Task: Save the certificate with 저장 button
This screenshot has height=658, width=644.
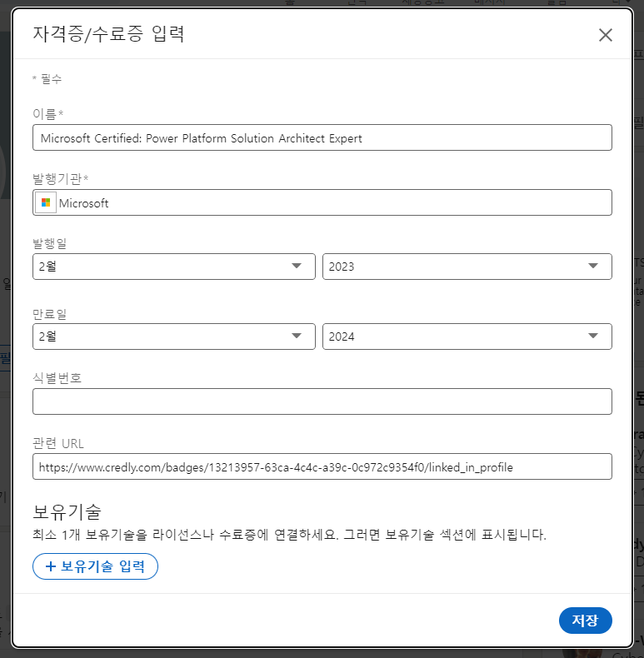Action: (585, 621)
